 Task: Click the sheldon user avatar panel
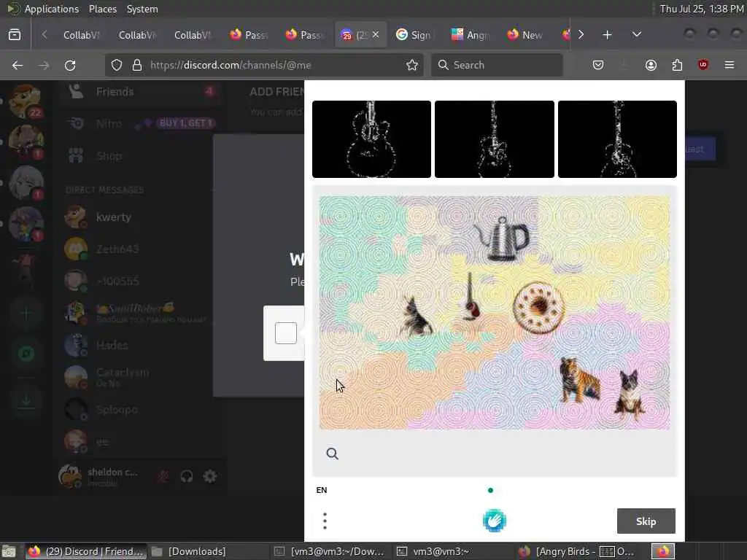pyautogui.click(x=100, y=476)
